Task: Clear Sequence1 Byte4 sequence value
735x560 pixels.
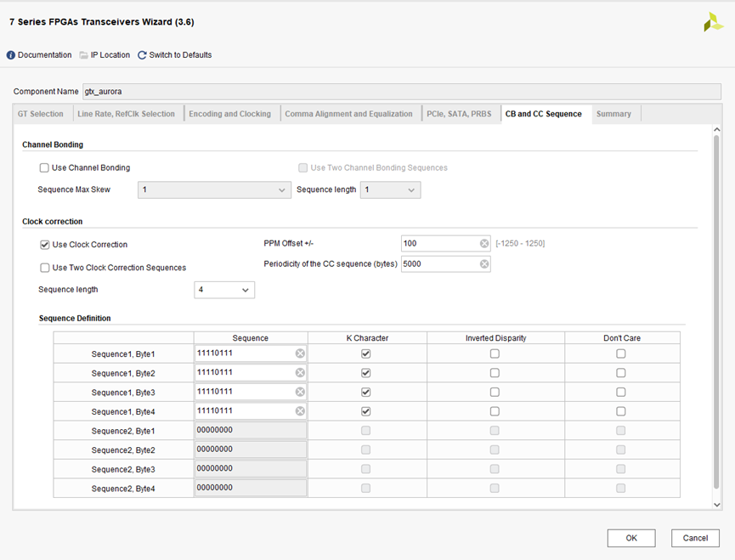Action: (x=300, y=411)
